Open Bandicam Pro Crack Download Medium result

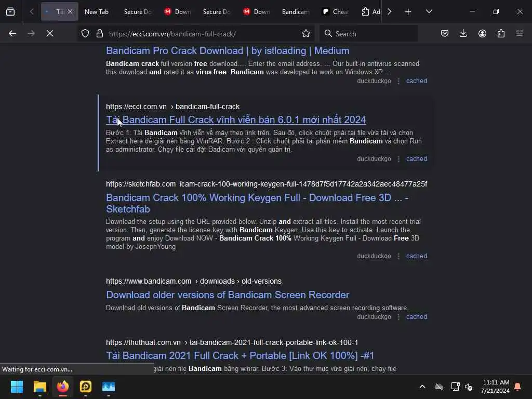coord(228,51)
